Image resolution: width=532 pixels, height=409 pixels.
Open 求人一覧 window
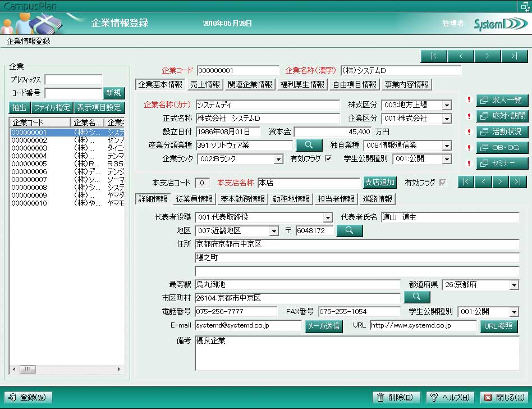click(x=502, y=100)
